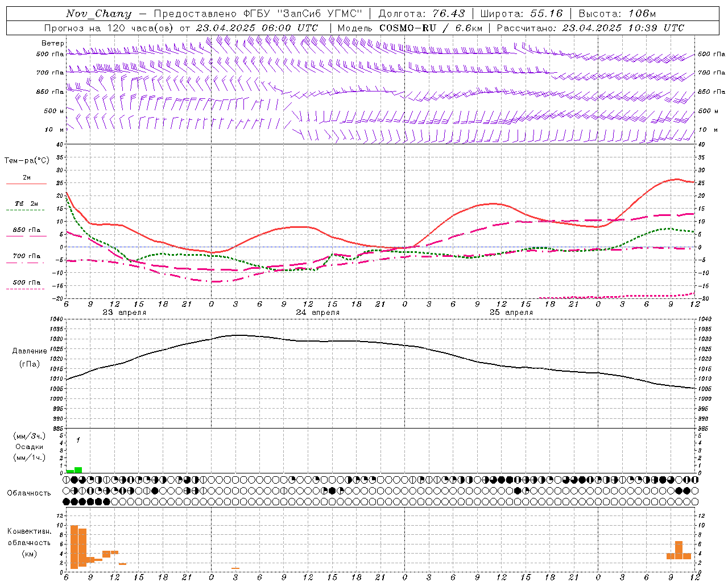Click the 23 апреля date label
Image resolution: width=728 pixels, height=582 pixels.
(125, 313)
